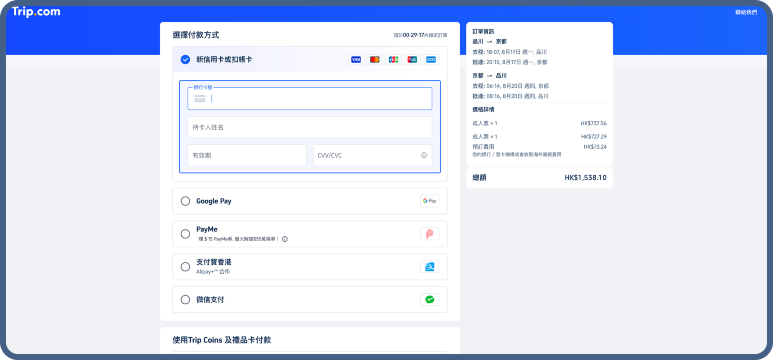Click the 選擇付款方式 heading

196,35
